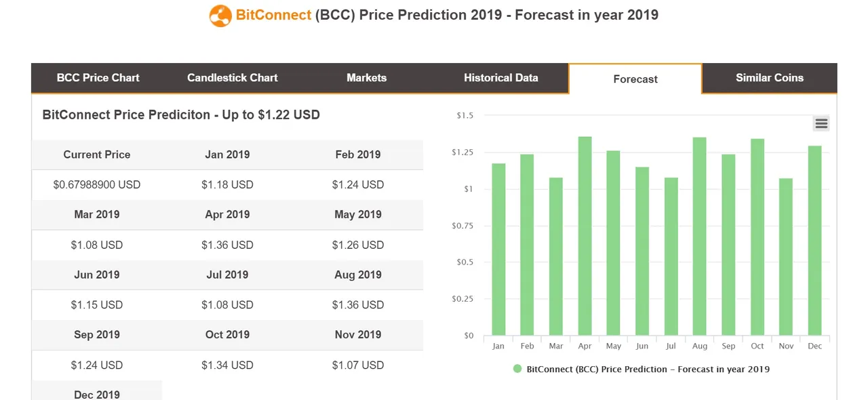Click the BitConnect page title text

[x=446, y=15]
